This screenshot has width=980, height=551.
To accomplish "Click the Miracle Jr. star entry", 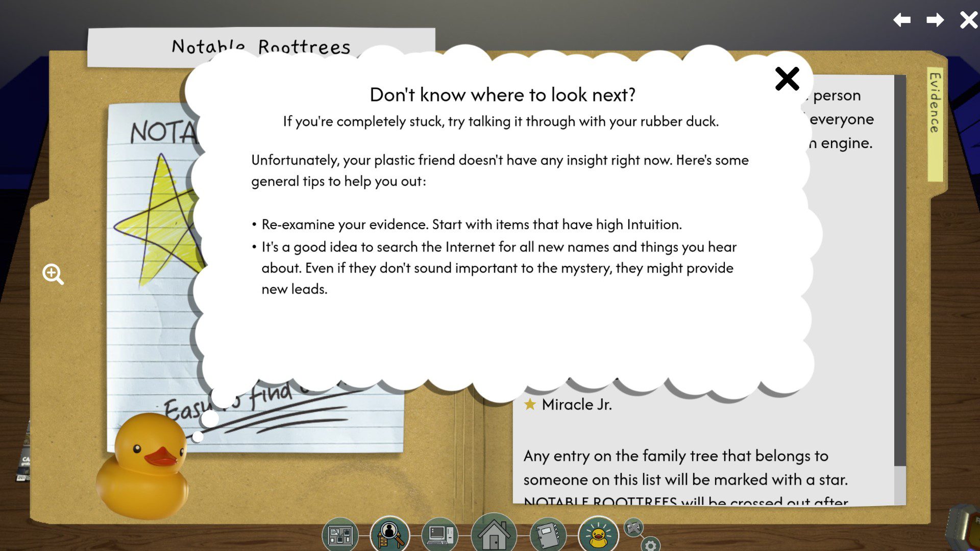I will click(568, 405).
